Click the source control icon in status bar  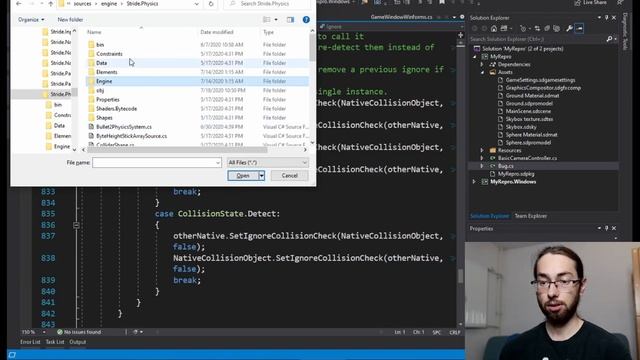tap(12, 355)
